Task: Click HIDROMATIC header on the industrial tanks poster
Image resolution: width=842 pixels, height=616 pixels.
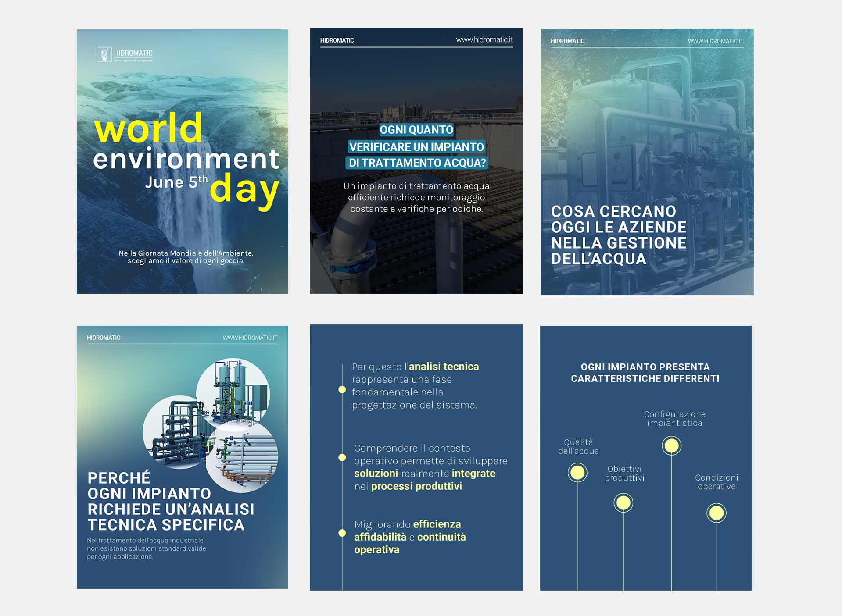Action: point(568,41)
